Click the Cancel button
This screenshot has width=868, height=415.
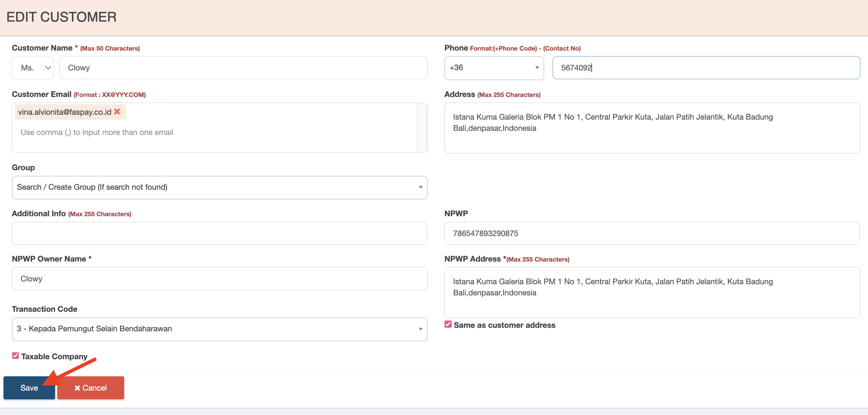91,388
